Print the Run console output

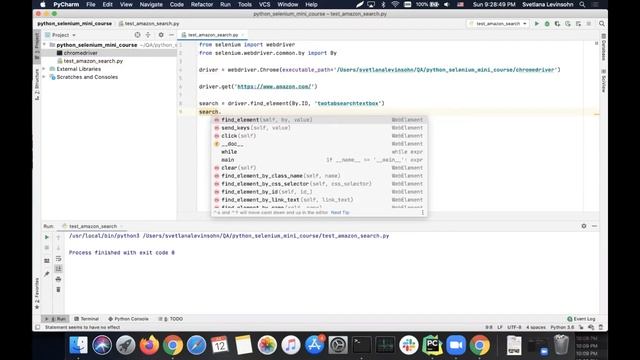pyautogui.click(x=58, y=279)
